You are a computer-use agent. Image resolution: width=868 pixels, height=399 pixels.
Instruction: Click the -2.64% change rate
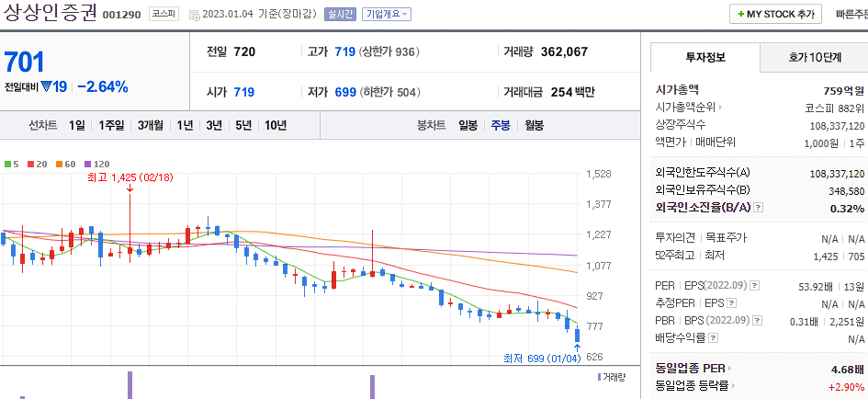[103, 86]
